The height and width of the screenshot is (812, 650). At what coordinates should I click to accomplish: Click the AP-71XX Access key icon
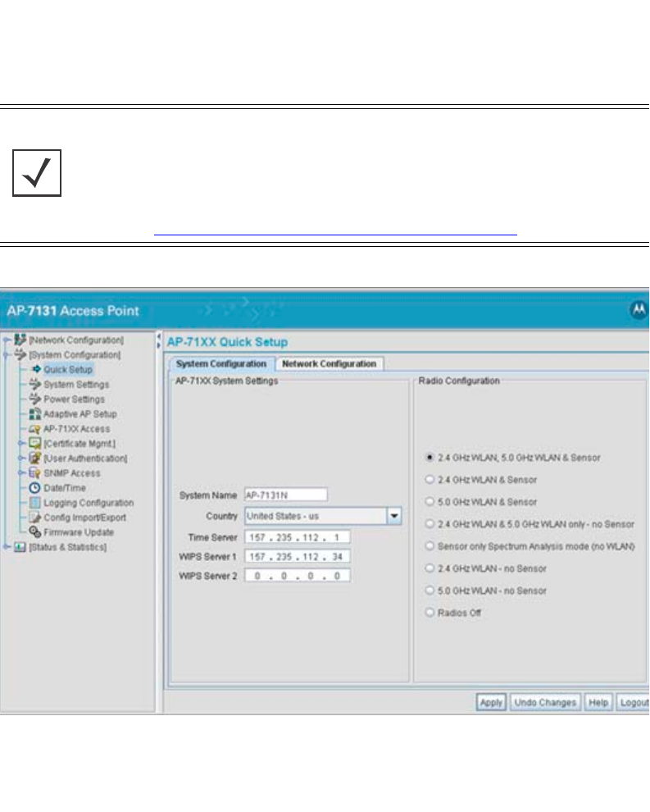(34, 429)
